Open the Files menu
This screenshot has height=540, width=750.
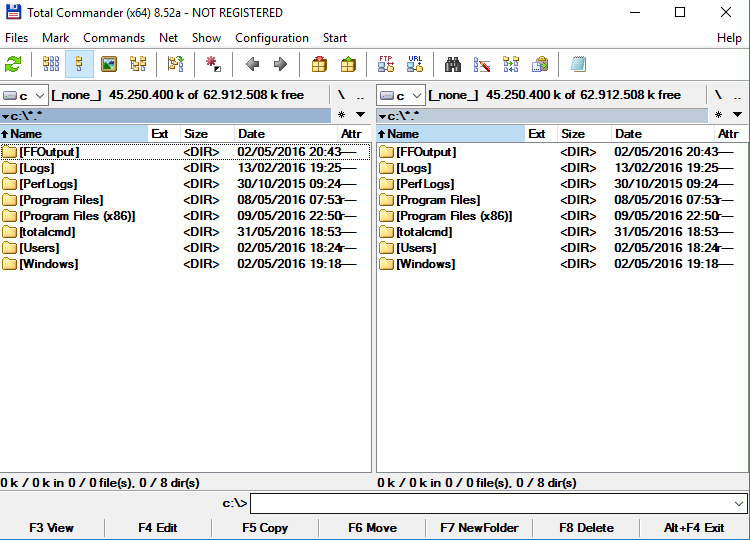16,38
